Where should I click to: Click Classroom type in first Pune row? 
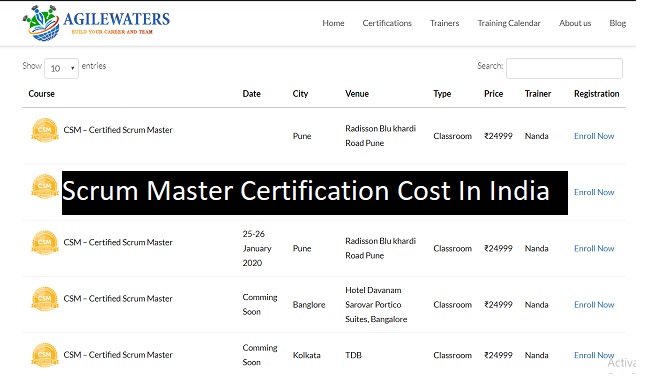(452, 136)
